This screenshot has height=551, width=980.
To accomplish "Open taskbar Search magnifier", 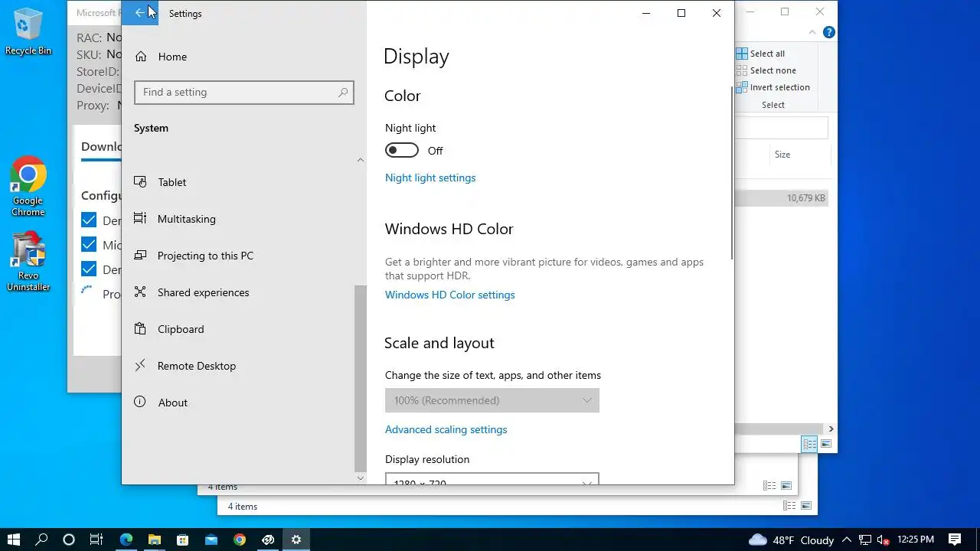I will (x=42, y=540).
